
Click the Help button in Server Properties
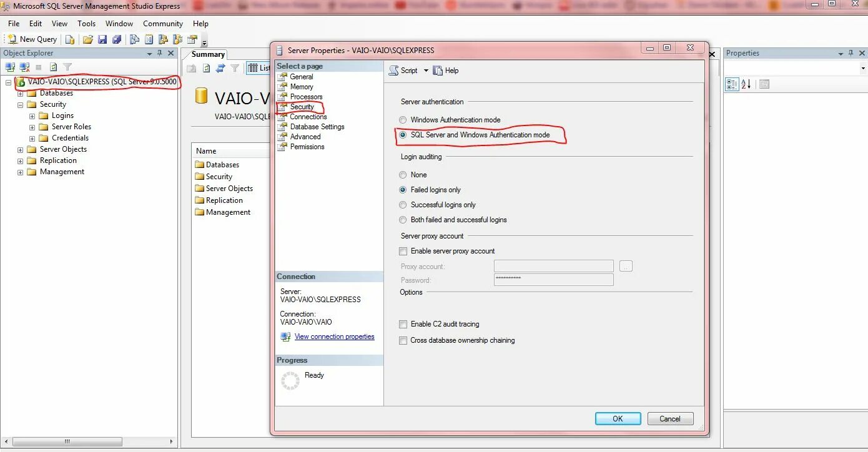[446, 71]
